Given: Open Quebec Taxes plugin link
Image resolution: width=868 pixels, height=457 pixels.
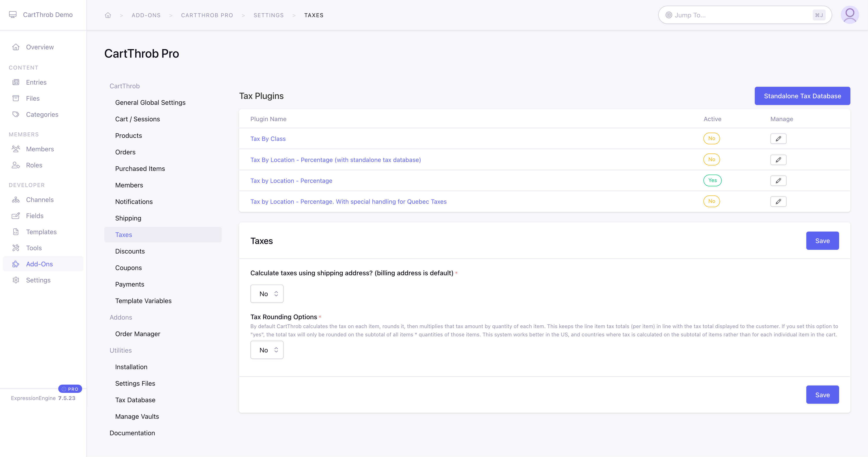Looking at the screenshot, I should coord(348,202).
